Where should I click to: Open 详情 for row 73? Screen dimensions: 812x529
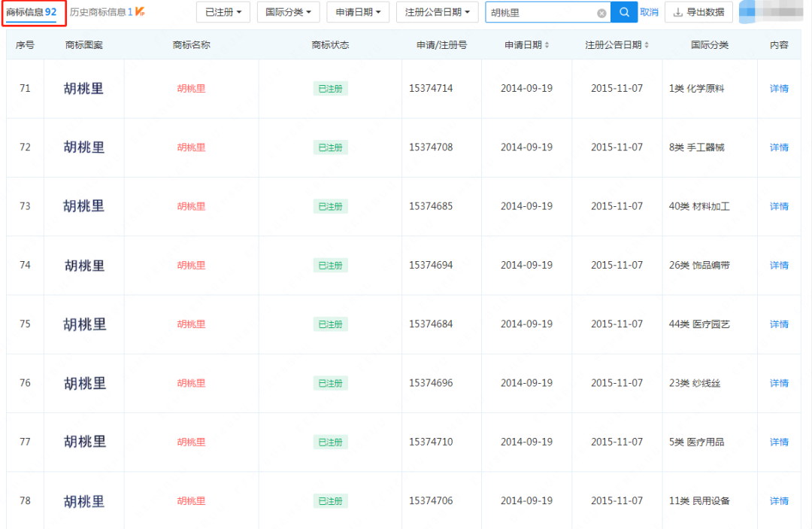point(779,206)
